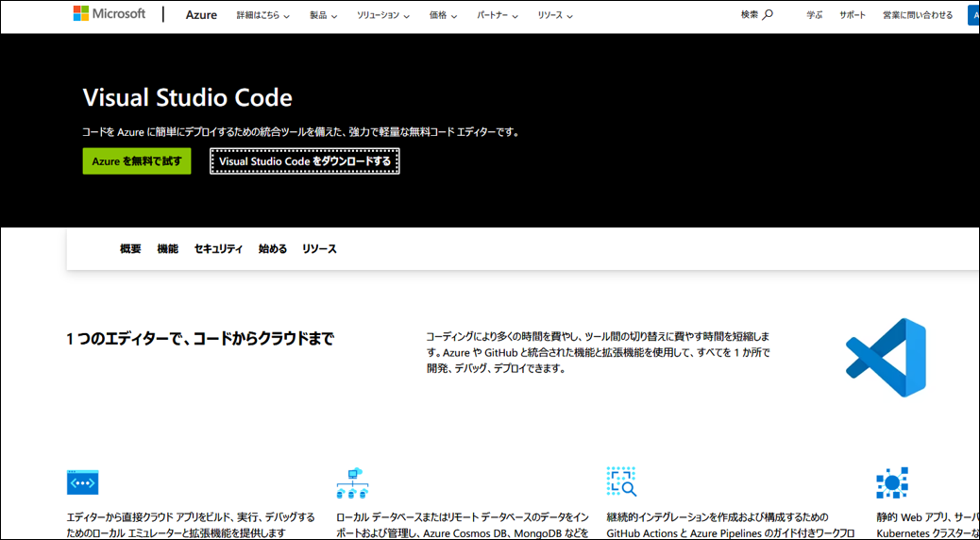Screen dimensions: 980x540
Task: Open the パートナー dropdown
Action: tap(498, 16)
